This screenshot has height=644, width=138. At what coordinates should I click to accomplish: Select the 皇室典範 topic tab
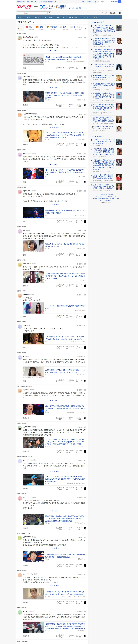52,28
